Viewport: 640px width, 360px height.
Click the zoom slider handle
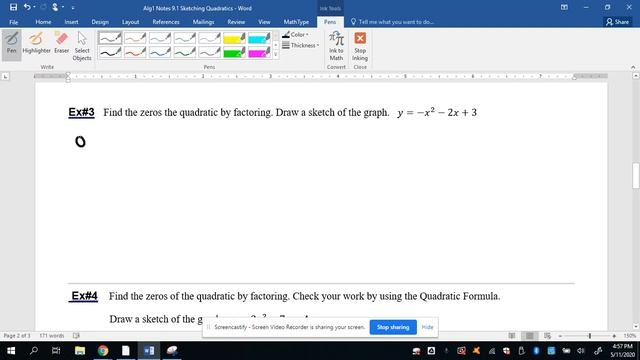590,336
